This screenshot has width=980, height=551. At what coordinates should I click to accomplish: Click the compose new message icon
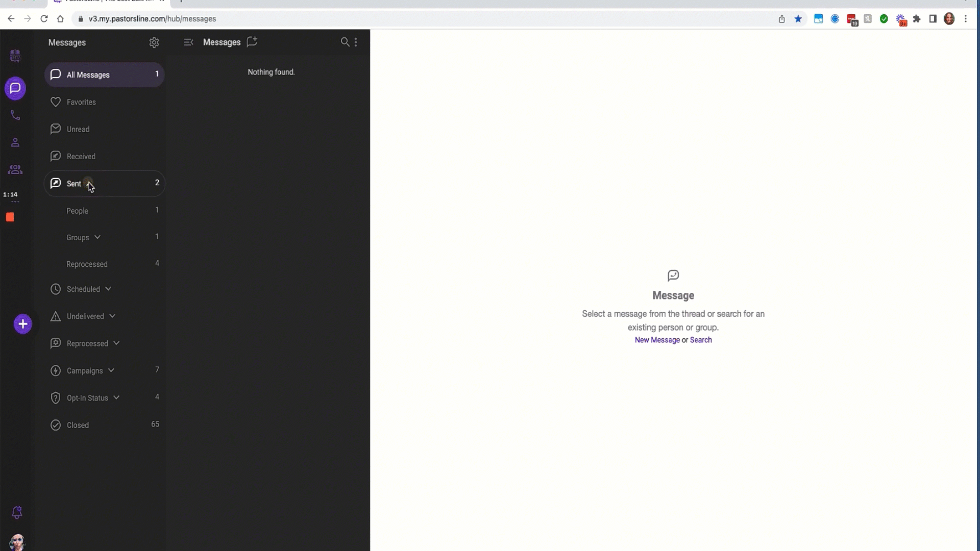click(x=253, y=42)
